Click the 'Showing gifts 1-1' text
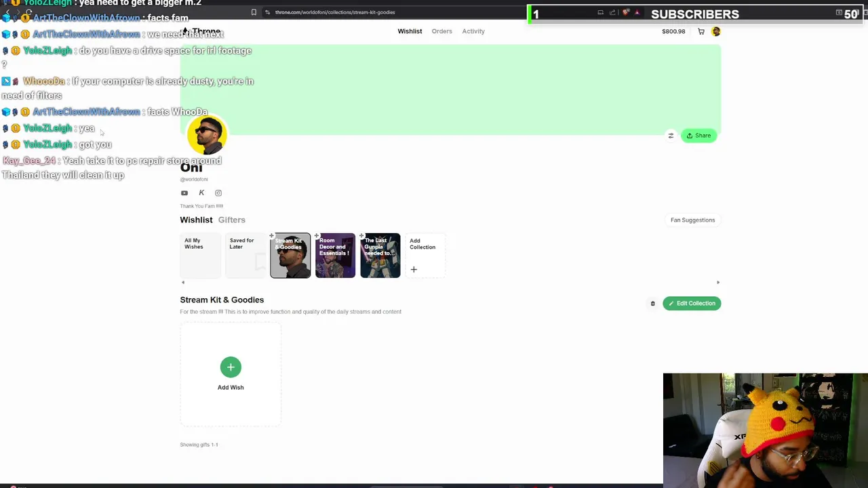 pos(199,445)
